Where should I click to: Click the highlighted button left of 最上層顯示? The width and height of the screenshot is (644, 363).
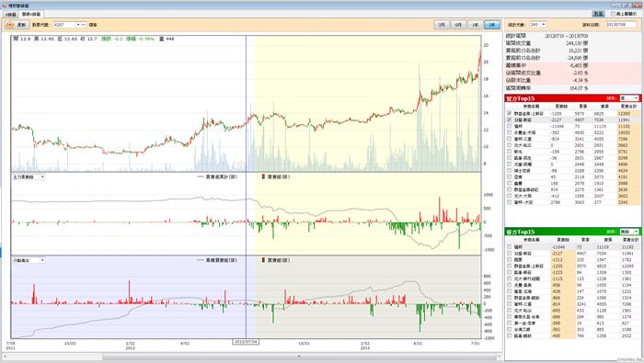pos(598,14)
